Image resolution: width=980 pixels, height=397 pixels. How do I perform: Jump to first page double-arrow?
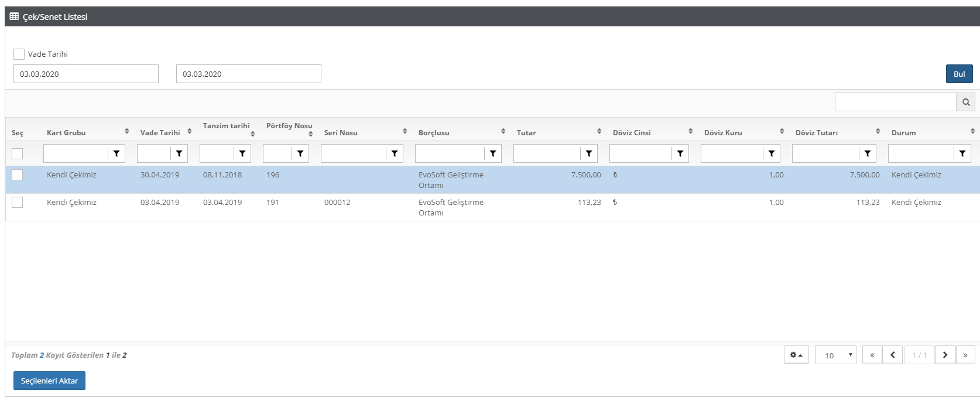[x=872, y=355]
